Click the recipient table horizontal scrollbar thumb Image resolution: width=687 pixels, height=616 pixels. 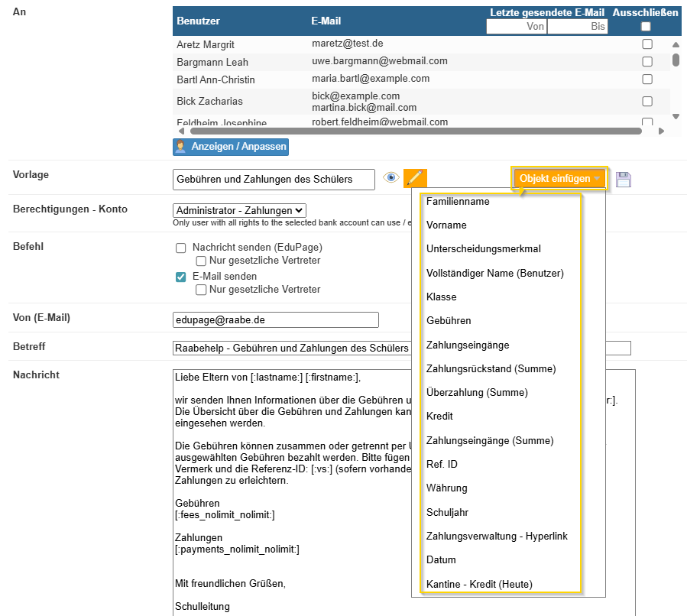416,131
